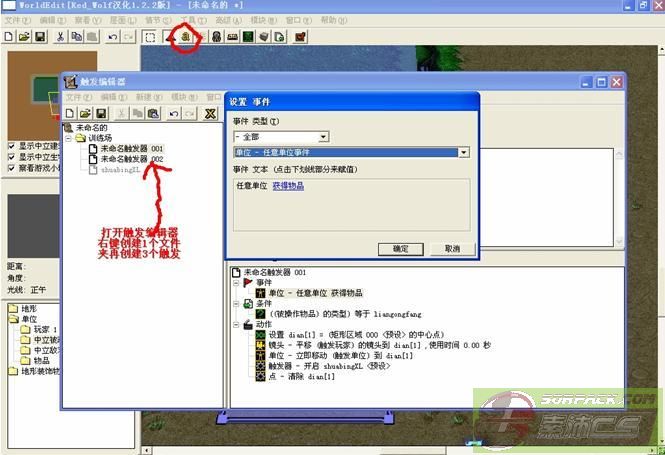Toggle the second 显示中立 checkbox
The height and width of the screenshot is (455, 665).
pyautogui.click(x=11, y=155)
